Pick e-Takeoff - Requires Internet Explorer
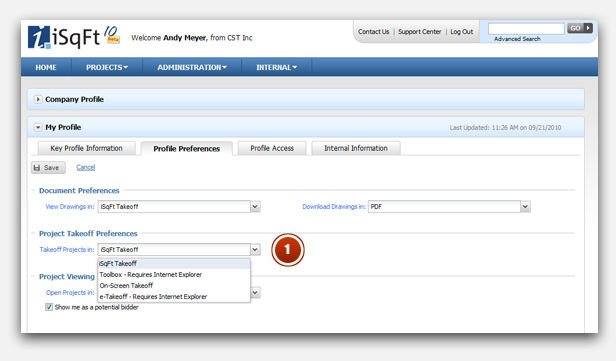This screenshot has height=361, width=616. pyautogui.click(x=174, y=297)
